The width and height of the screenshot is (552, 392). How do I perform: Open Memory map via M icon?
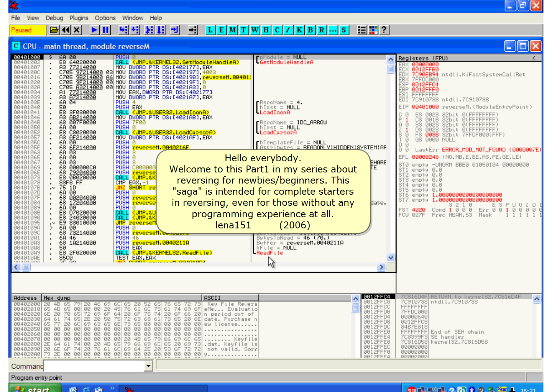pos(232,30)
